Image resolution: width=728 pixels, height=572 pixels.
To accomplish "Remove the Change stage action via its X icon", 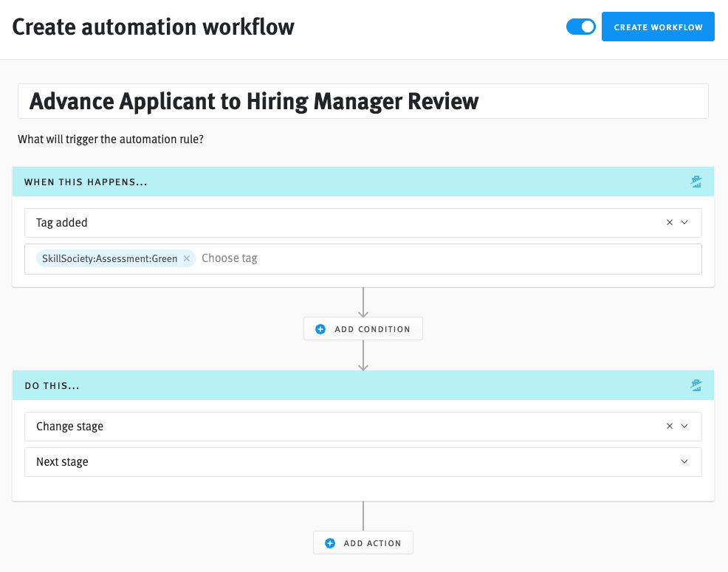I will coord(670,426).
